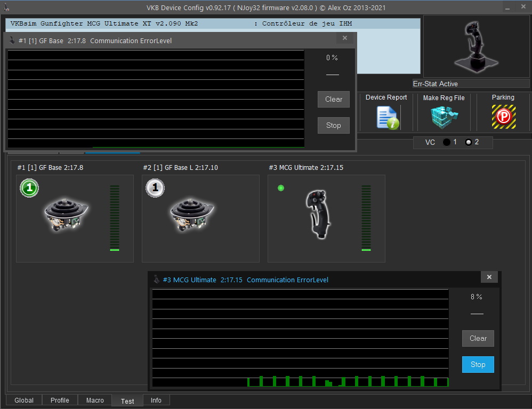Screen dimensions: 532x409
Task: Minimize the VKB Device Config window
Action: pos(507,8)
